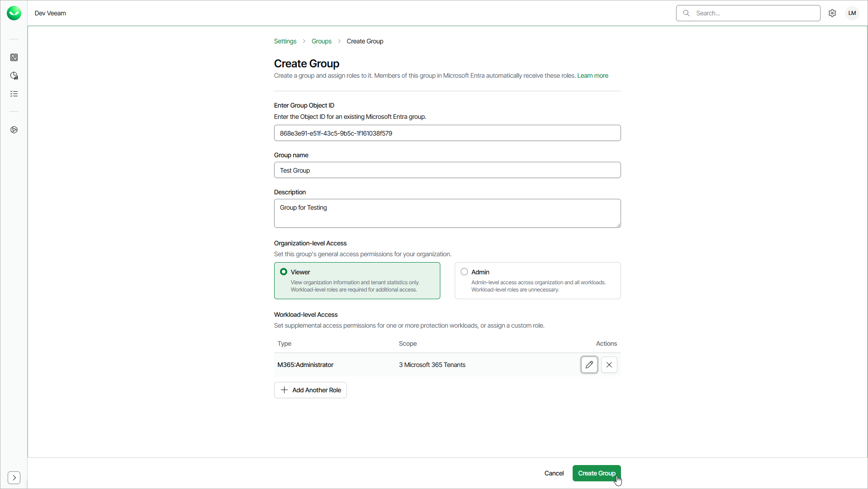
Task: Open the Reports sidebar icon
Action: click(x=14, y=75)
